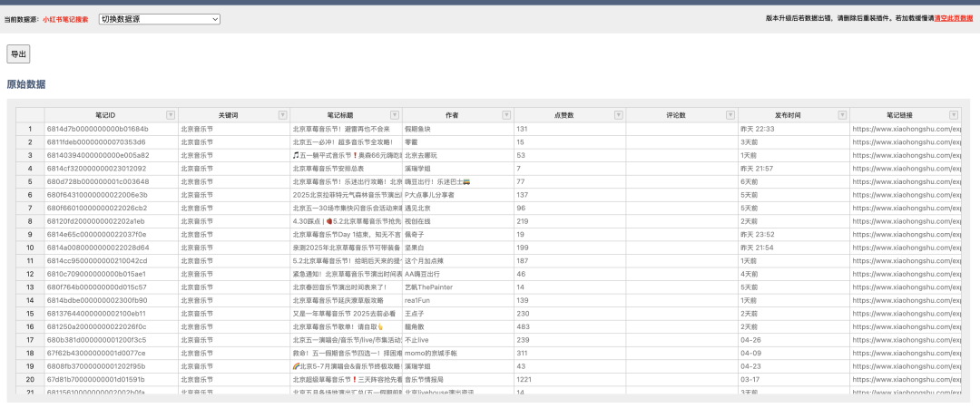Select row number 10 header
Image resolution: width=980 pixels, height=418 pixels.
[30, 248]
